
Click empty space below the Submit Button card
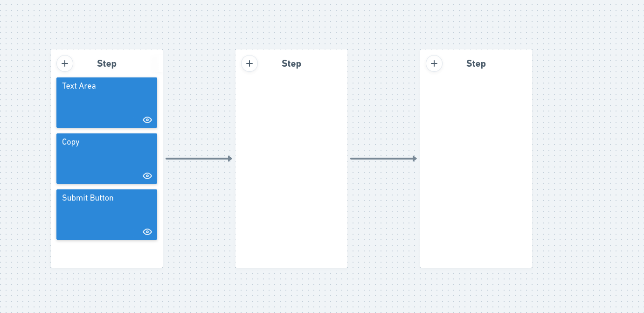(107, 254)
